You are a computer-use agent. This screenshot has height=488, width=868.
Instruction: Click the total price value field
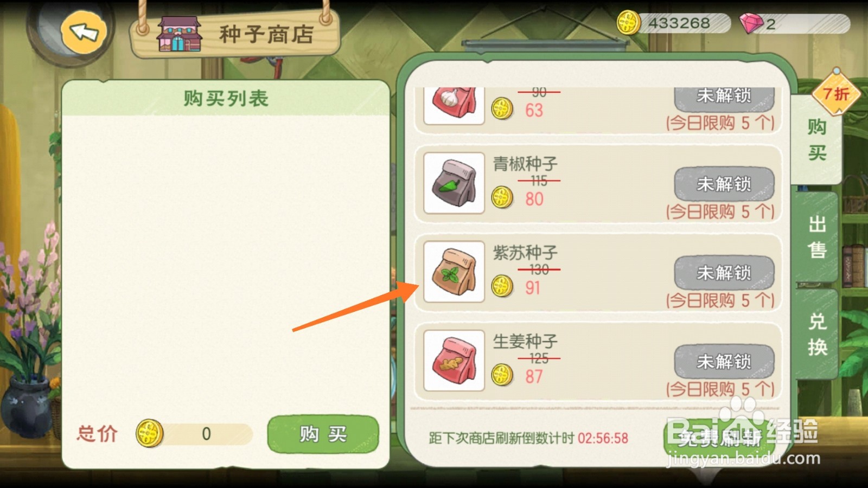coord(206,434)
